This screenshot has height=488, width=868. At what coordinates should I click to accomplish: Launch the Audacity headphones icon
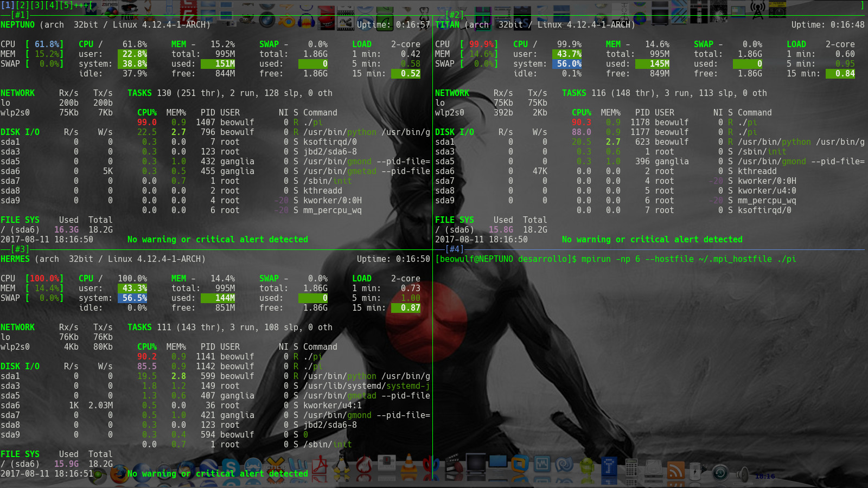pos(307,21)
